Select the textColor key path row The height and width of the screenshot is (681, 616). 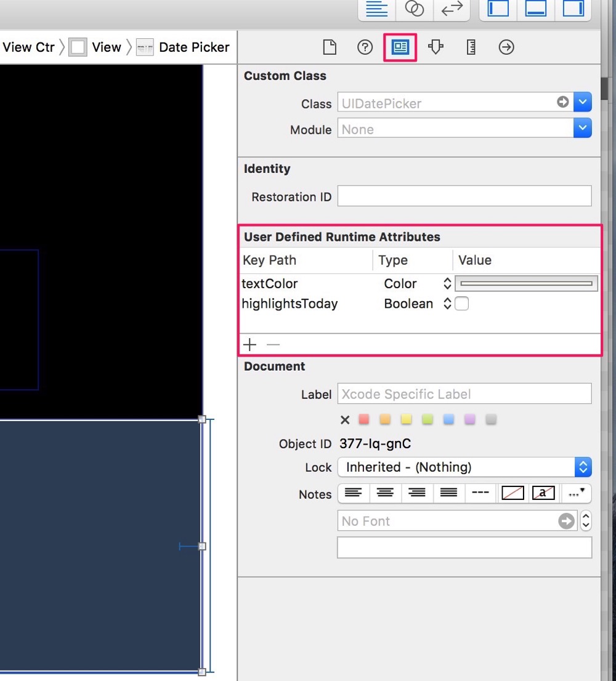(270, 284)
